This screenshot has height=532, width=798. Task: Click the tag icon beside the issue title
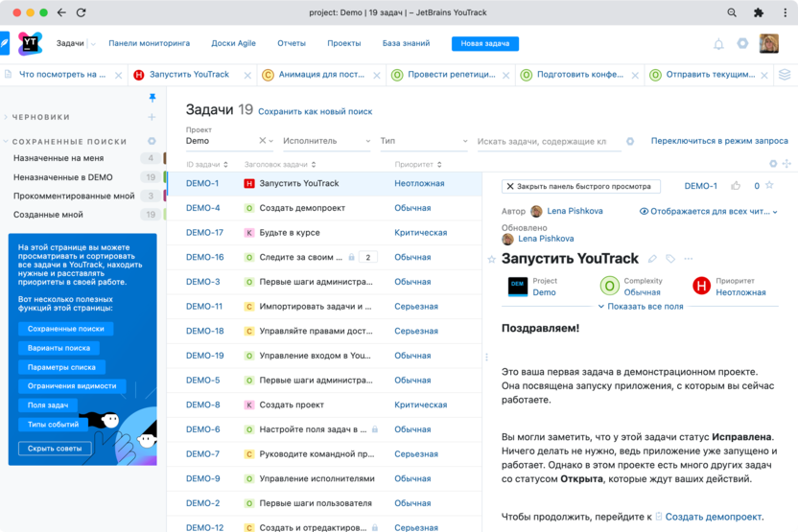point(670,259)
